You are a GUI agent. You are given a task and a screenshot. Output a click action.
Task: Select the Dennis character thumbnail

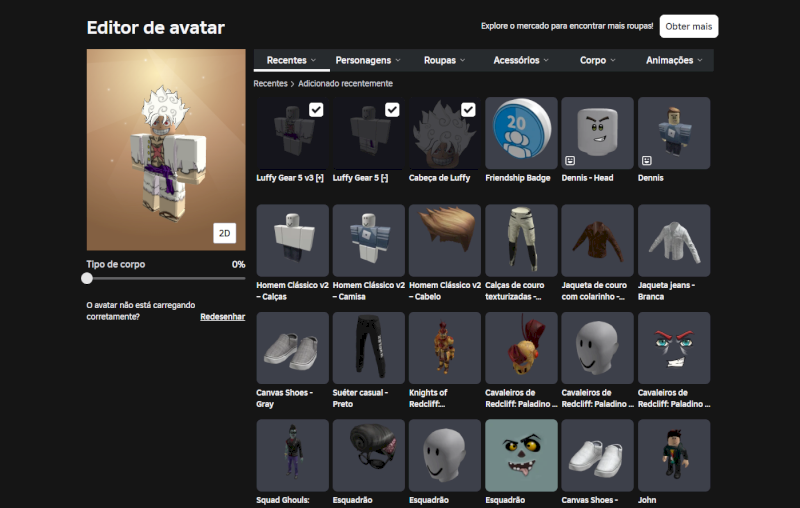coord(673,133)
